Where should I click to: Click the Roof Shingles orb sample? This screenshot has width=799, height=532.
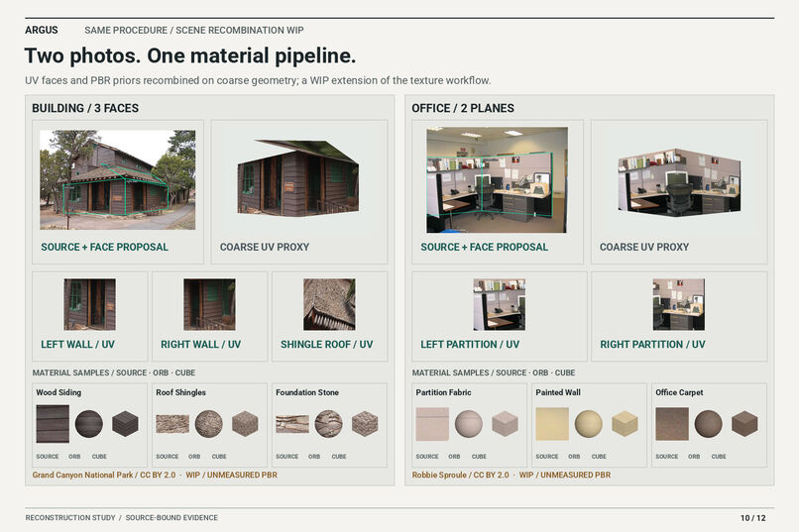point(209,424)
